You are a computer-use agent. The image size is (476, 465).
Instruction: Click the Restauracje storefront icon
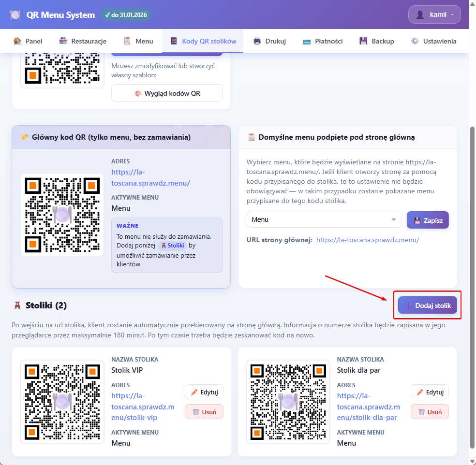pyautogui.click(x=63, y=41)
